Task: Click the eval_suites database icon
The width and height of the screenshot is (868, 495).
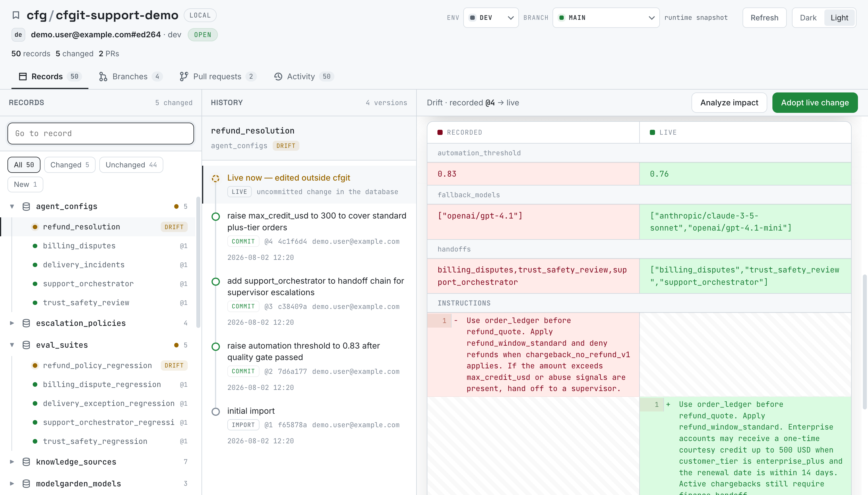Action: click(26, 345)
